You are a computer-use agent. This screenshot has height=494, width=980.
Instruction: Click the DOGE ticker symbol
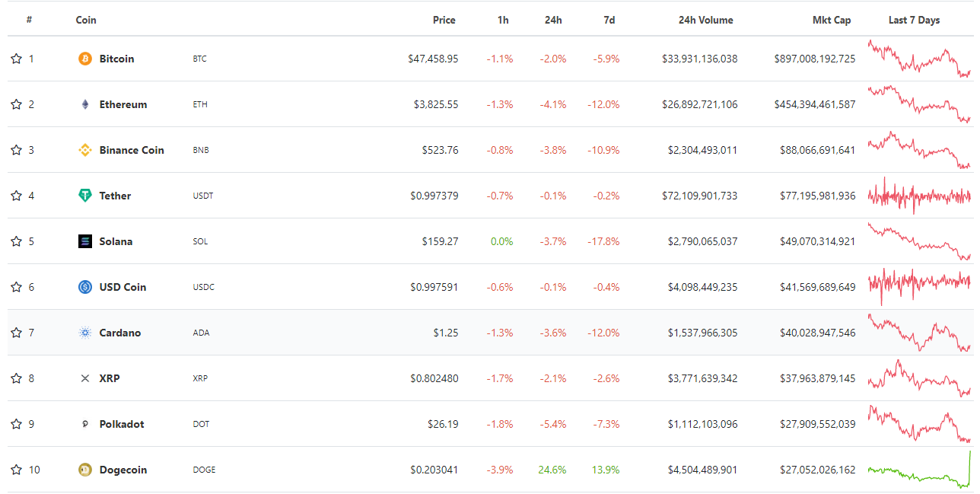coord(204,470)
